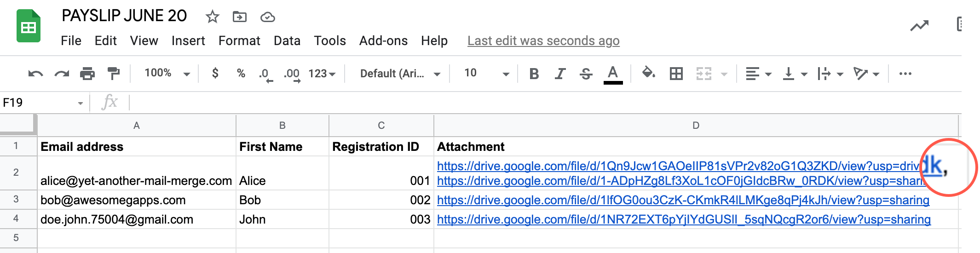This screenshot has width=980, height=253.
Task: Select the Paint format roller icon
Action: (x=113, y=74)
